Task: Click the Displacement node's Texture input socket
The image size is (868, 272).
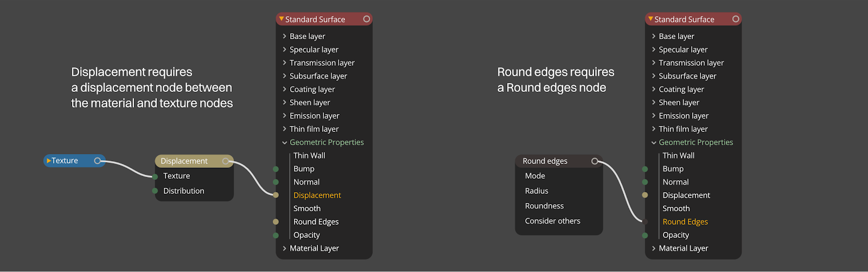Action: tap(155, 176)
